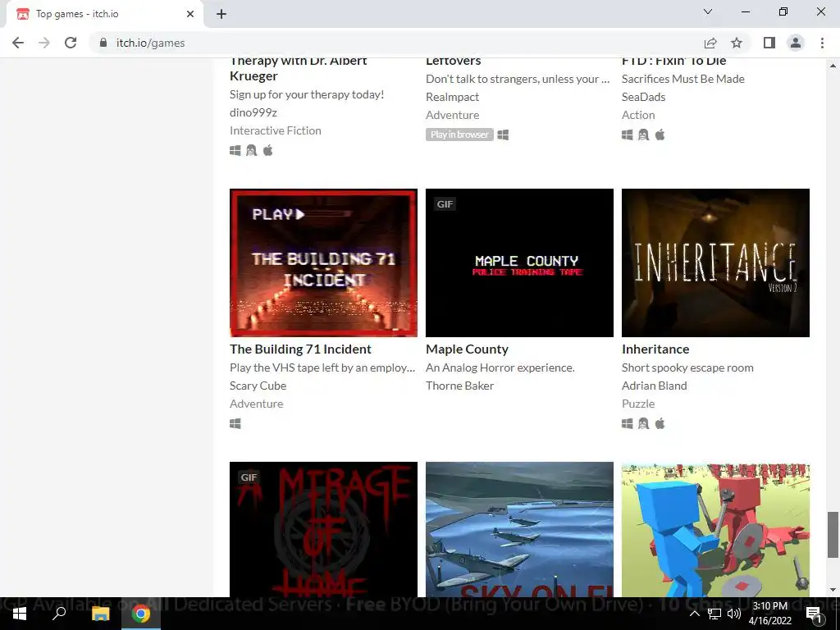Click the Windows icon beside Play in browser
The image size is (840, 630).
(x=503, y=135)
